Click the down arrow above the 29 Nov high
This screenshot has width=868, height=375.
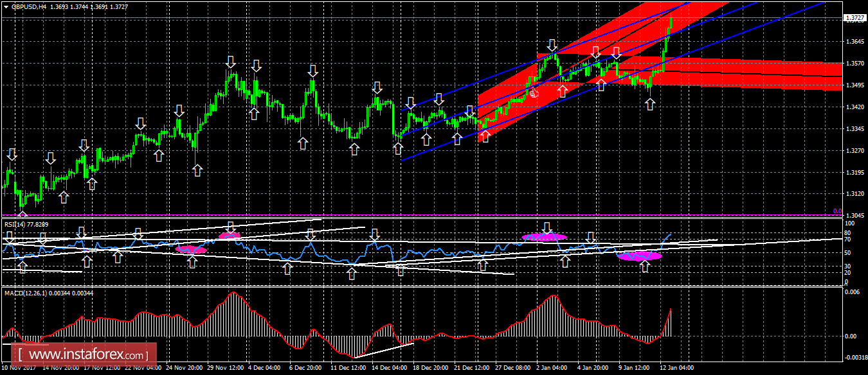[231, 62]
